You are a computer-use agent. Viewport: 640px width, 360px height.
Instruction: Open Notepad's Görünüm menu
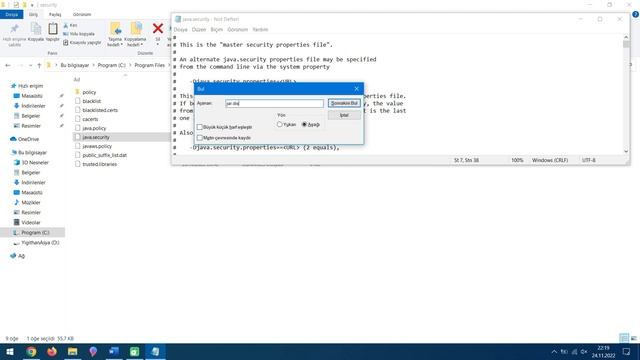(238, 30)
